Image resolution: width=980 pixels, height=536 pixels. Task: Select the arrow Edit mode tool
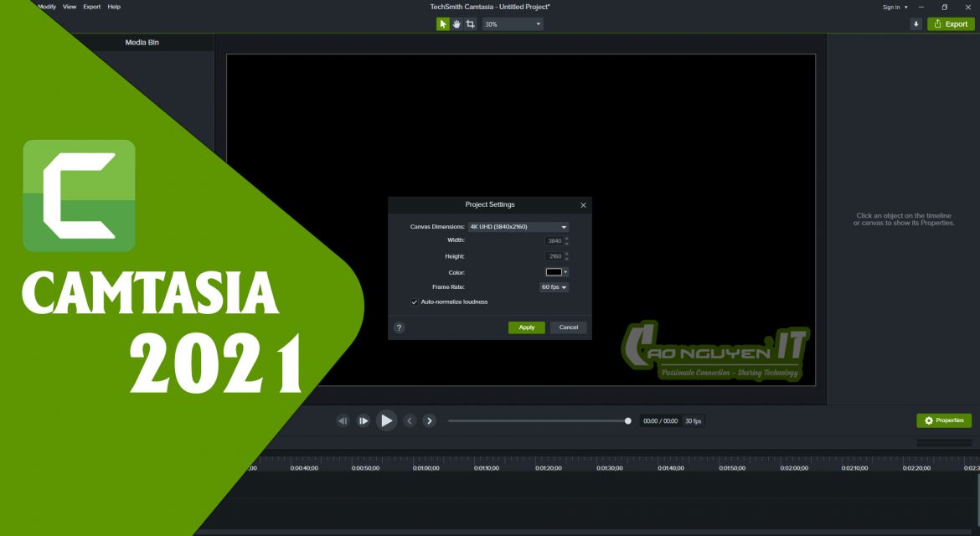443,24
